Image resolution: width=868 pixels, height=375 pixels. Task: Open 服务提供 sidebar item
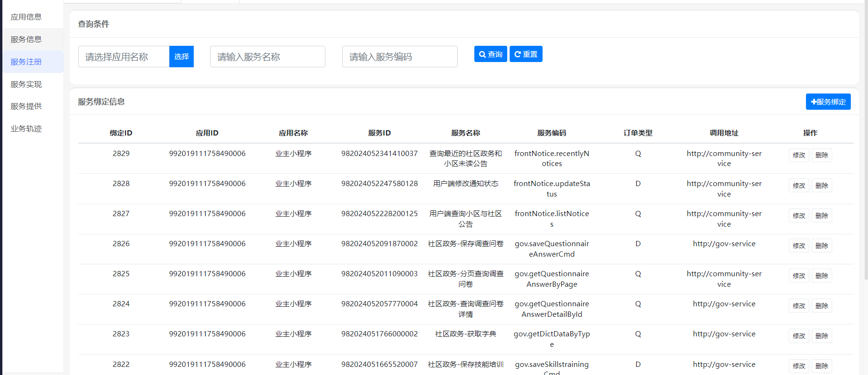coord(26,106)
